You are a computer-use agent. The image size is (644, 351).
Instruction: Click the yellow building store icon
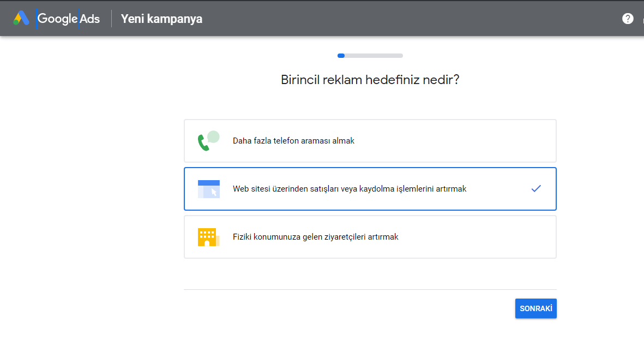(x=209, y=237)
